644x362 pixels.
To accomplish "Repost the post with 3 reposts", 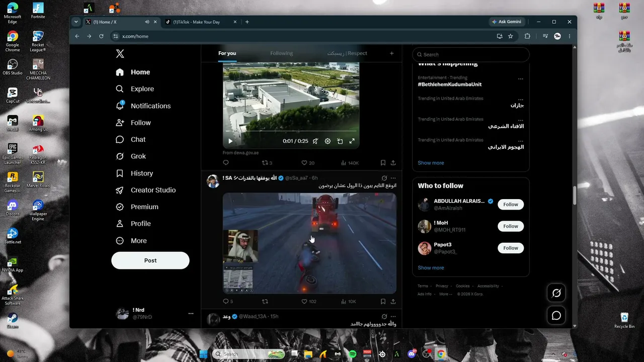I will click(x=267, y=163).
